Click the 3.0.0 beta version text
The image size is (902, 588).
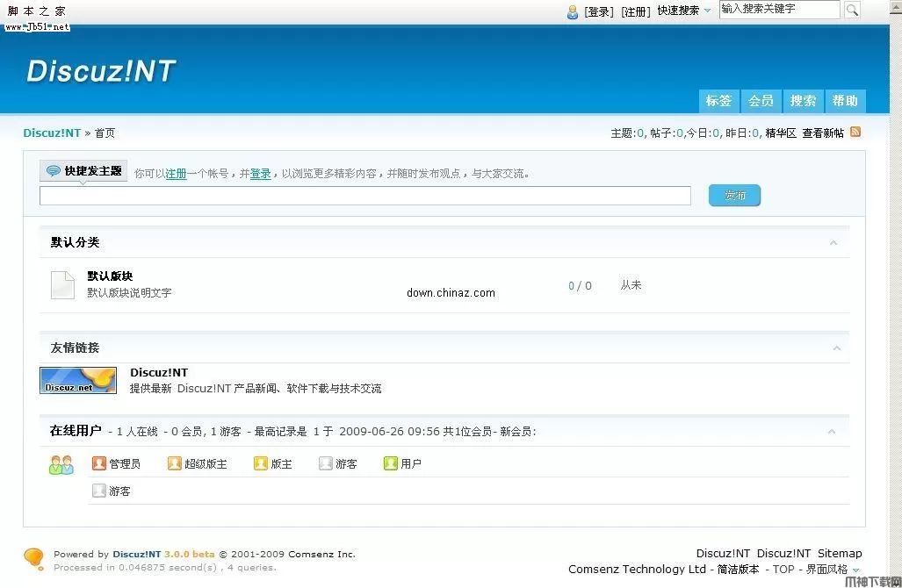point(189,554)
